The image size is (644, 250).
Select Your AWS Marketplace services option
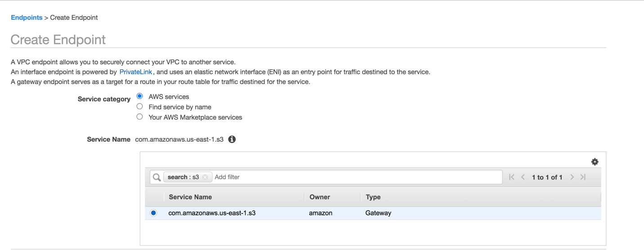[139, 117]
